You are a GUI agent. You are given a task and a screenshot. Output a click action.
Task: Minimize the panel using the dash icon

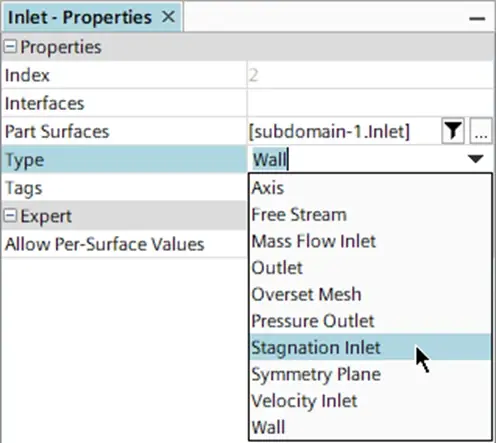coord(477,19)
